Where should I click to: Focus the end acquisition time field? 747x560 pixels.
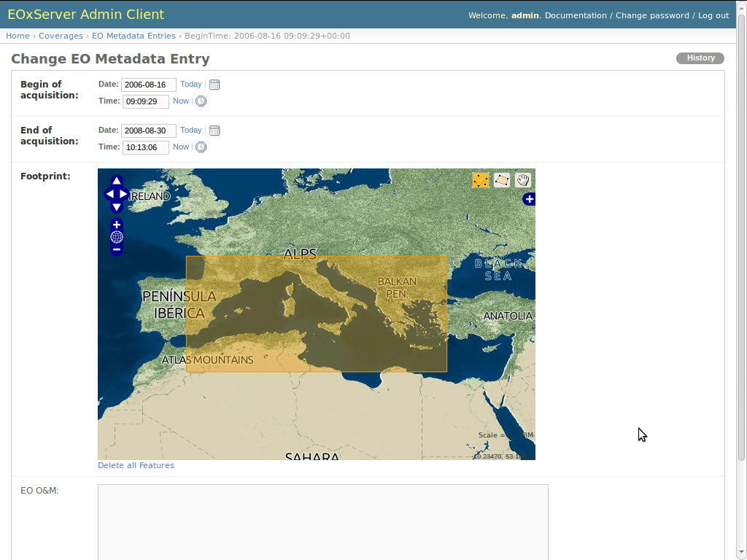tap(145, 147)
